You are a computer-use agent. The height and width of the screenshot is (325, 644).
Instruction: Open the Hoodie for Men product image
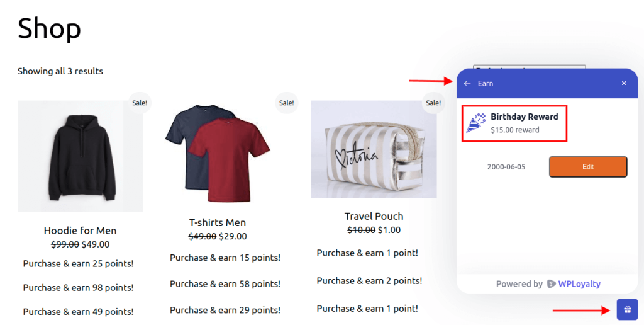pos(80,156)
